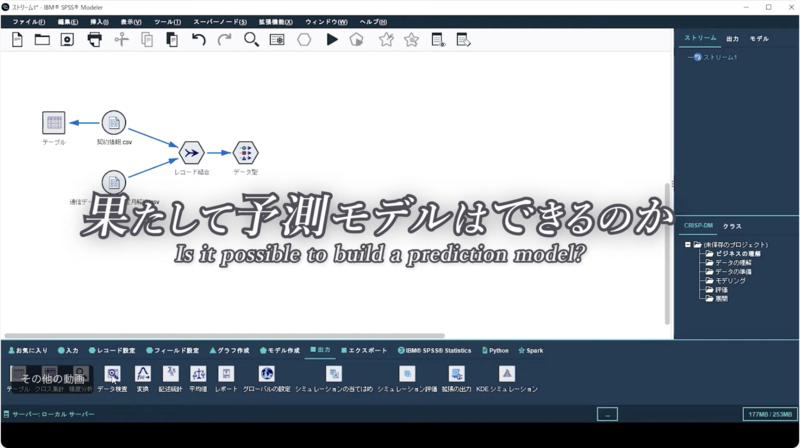Pick the シミュレーションの当てはめ node
The image size is (800, 448).
334,379
